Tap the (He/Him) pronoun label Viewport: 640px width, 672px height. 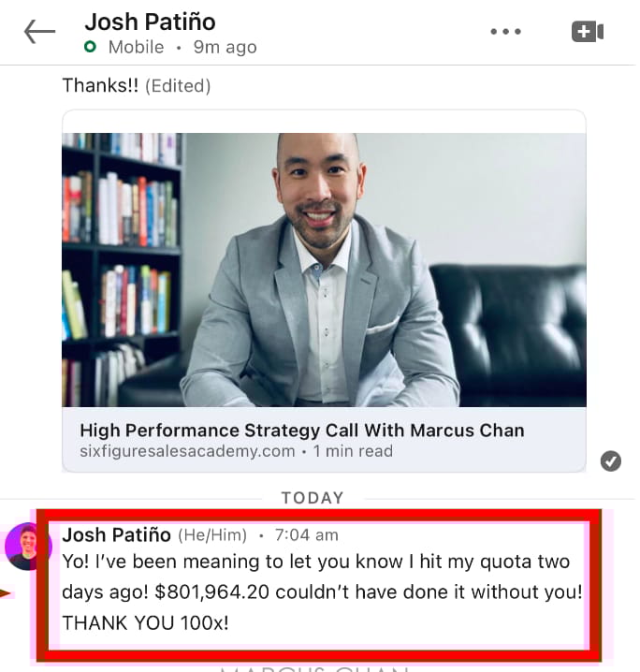(212, 535)
